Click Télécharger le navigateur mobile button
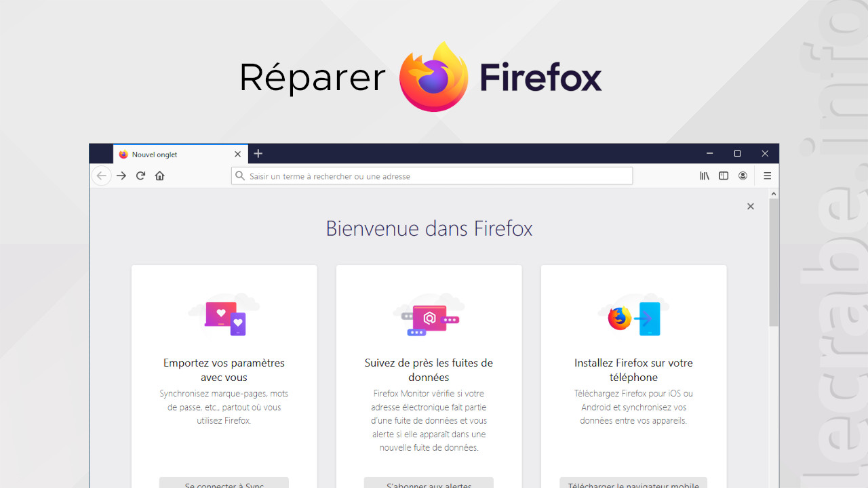The height and width of the screenshot is (488, 868). click(633, 483)
